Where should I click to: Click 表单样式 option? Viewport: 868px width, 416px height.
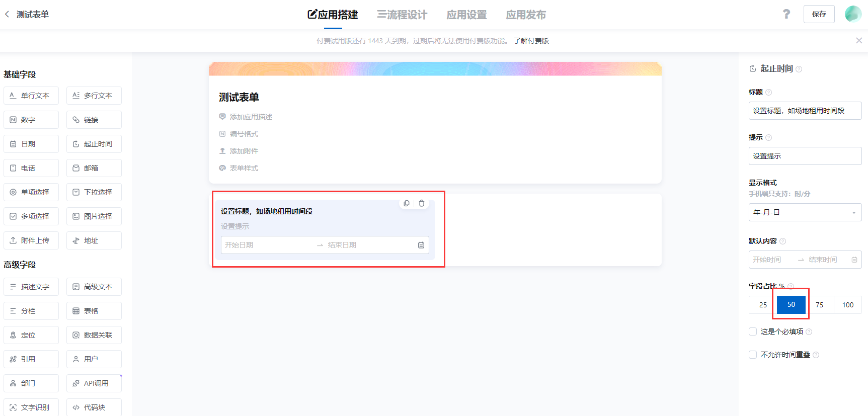pyautogui.click(x=239, y=168)
